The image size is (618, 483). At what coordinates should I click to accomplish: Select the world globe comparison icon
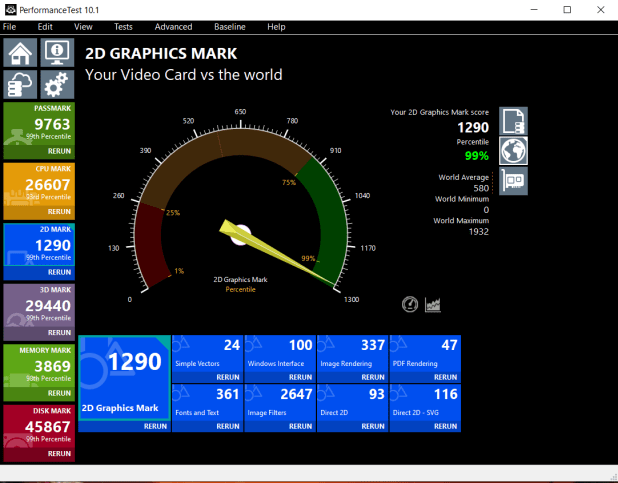point(513,151)
